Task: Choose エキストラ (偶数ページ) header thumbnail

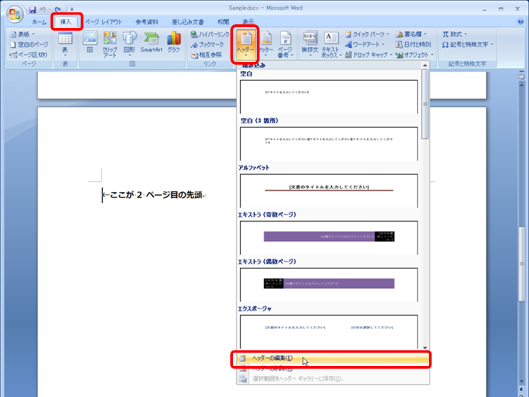Action: 329,284
